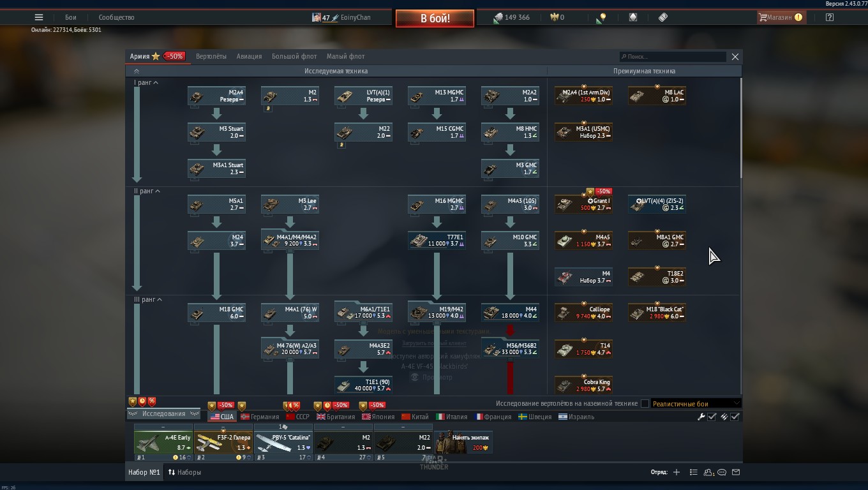The image size is (868, 490).
Task: Switch to the Большой флот tab
Action: click(294, 56)
